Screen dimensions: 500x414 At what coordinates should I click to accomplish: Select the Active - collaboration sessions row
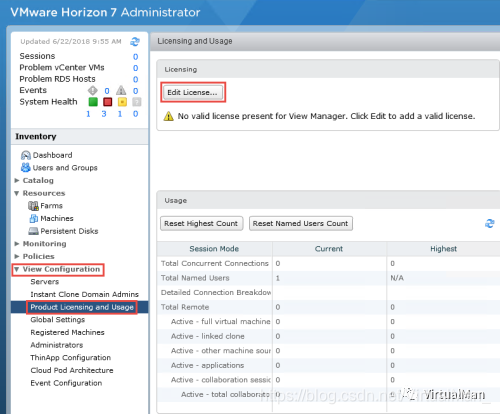pyautogui.click(x=328, y=380)
